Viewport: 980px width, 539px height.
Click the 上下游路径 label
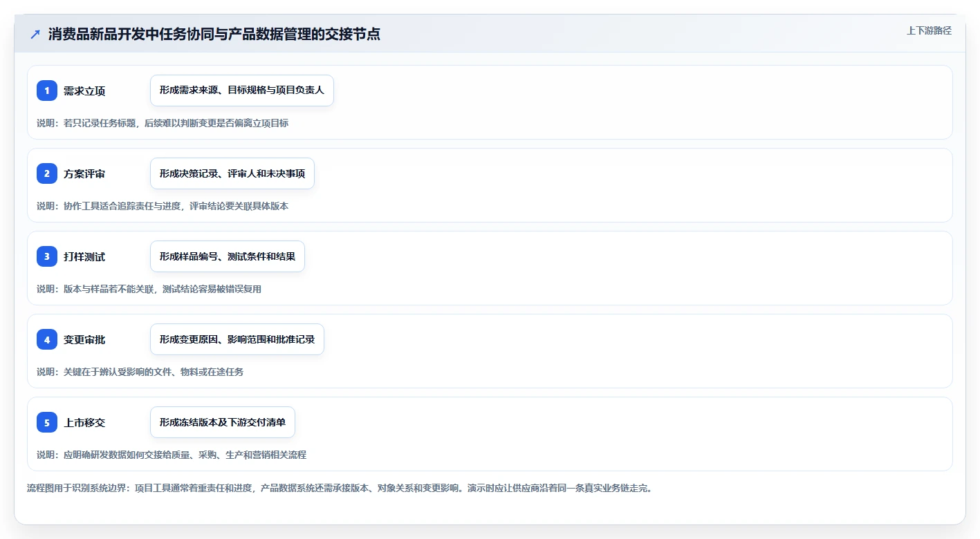coord(929,30)
